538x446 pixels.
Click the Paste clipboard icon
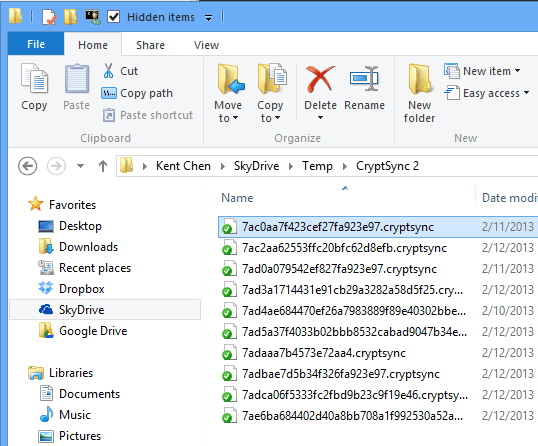coord(77,78)
